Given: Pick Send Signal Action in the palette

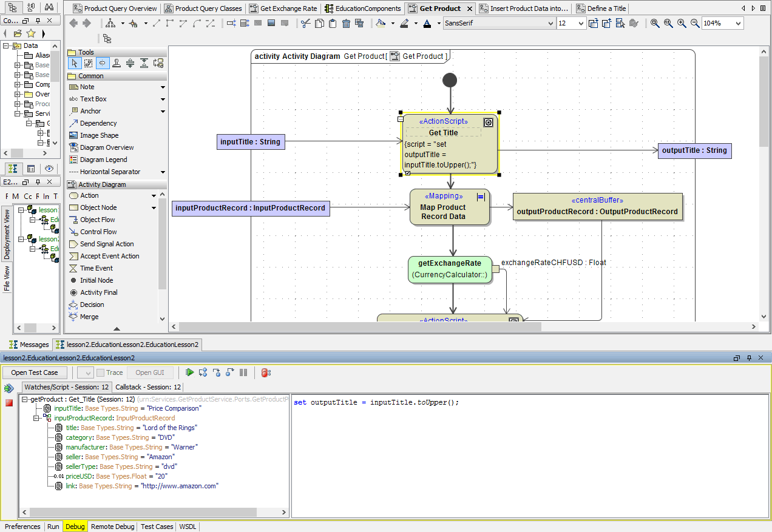Looking at the screenshot, I should 107,244.
